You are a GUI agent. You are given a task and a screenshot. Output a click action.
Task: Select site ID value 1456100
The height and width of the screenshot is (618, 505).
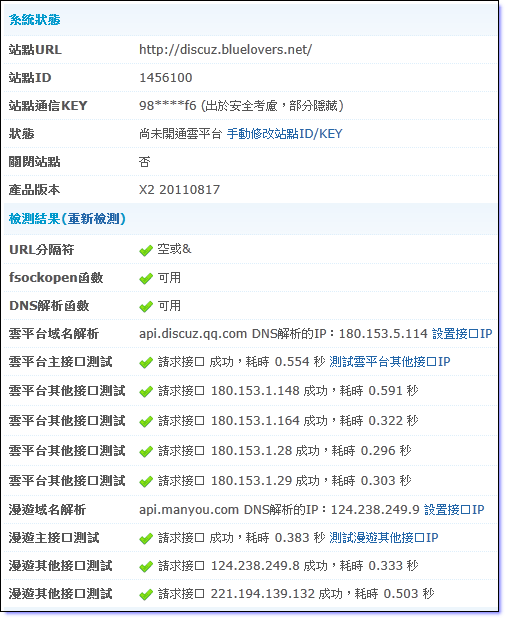166,78
